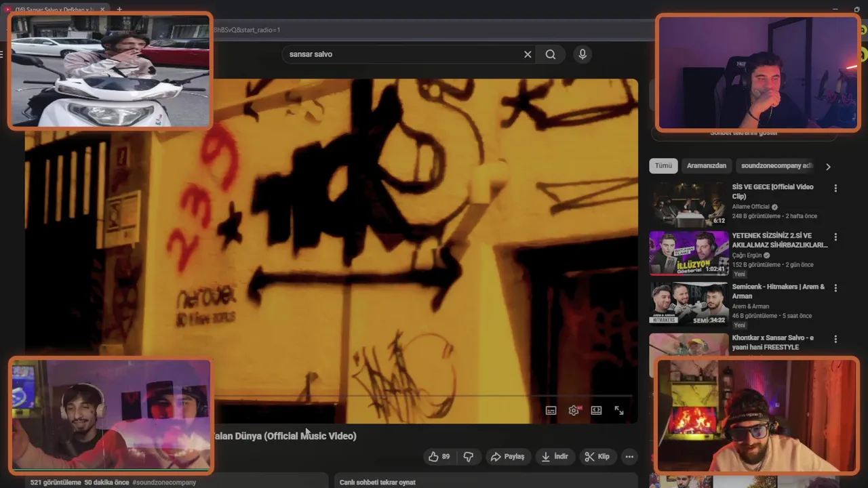Click the browser address bar URL
The height and width of the screenshot is (488, 868).
pyautogui.click(x=248, y=30)
